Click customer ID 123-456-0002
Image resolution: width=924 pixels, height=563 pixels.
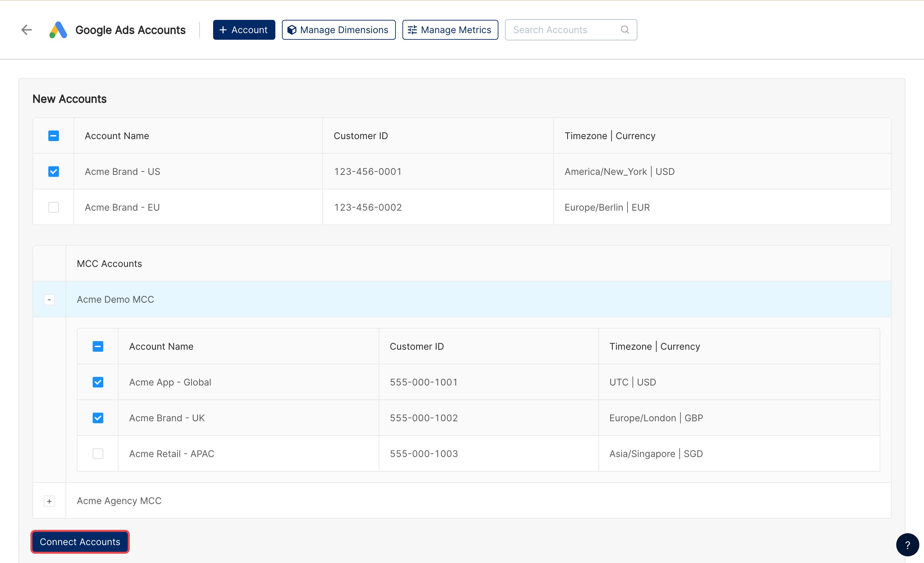tap(368, 207)
